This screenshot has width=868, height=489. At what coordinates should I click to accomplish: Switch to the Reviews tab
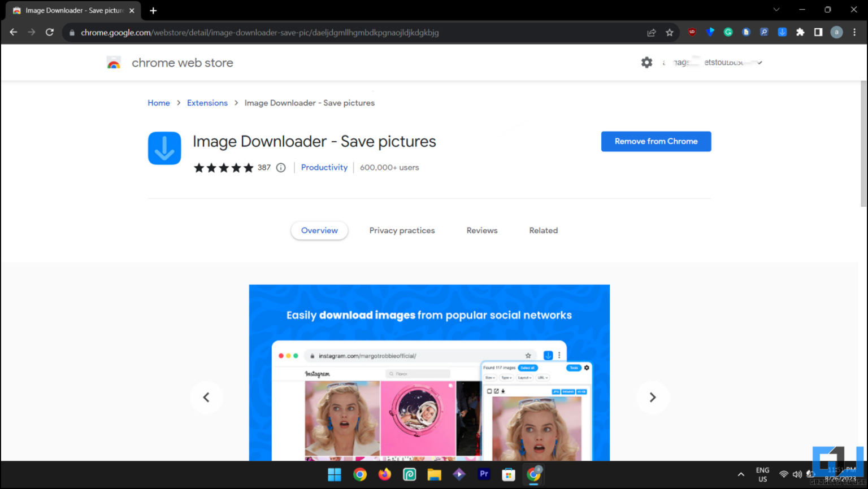pyautogui.click(x=481, y=230)
